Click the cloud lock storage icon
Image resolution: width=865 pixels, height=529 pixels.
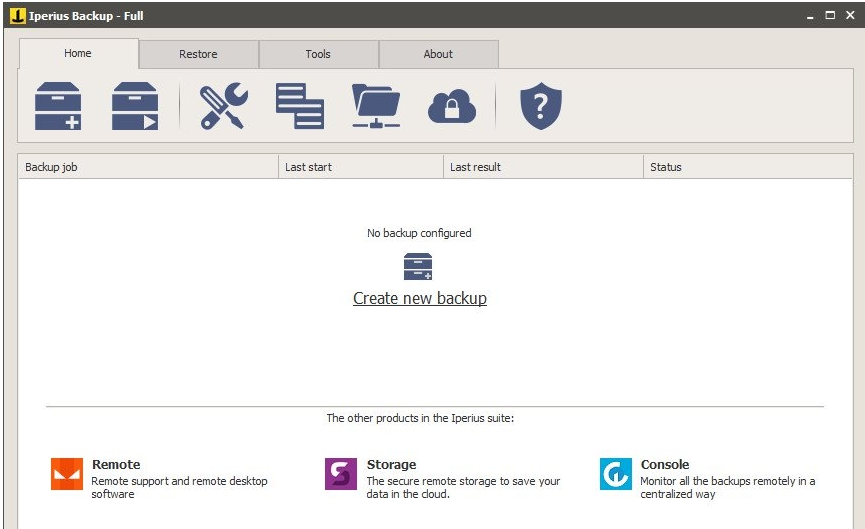coord(452,106)
